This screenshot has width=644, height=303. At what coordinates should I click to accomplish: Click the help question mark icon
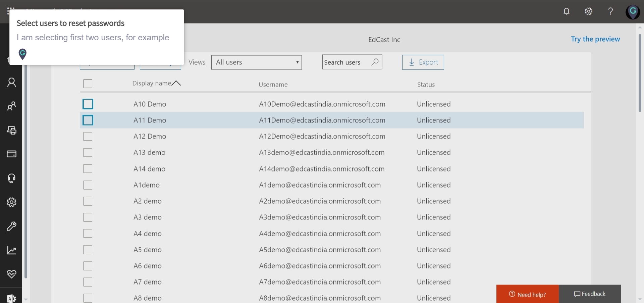click(x=610, y=11)
